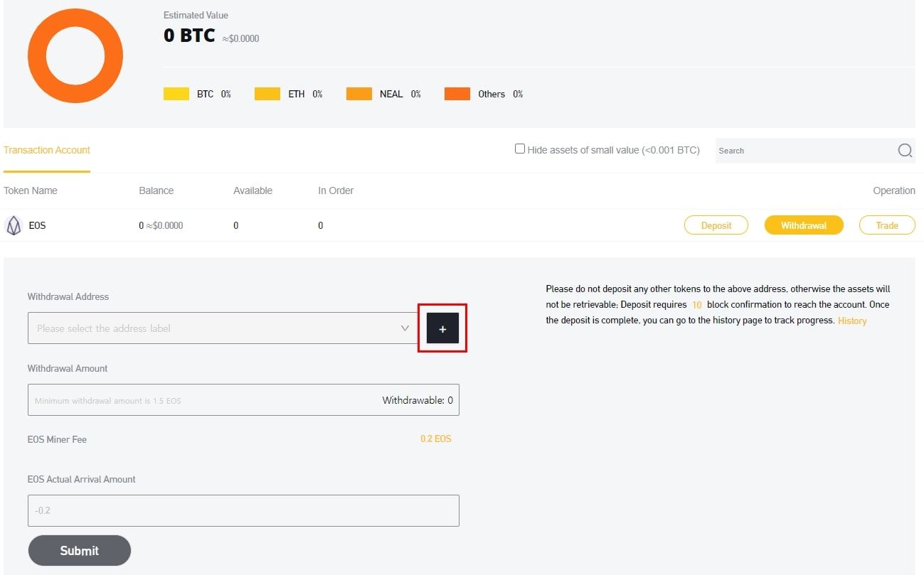This screenshot has height=575, width=924.
Task: Click the Withdrawable: 0 text
Action: pyautogui.click(x=418, y=400)
